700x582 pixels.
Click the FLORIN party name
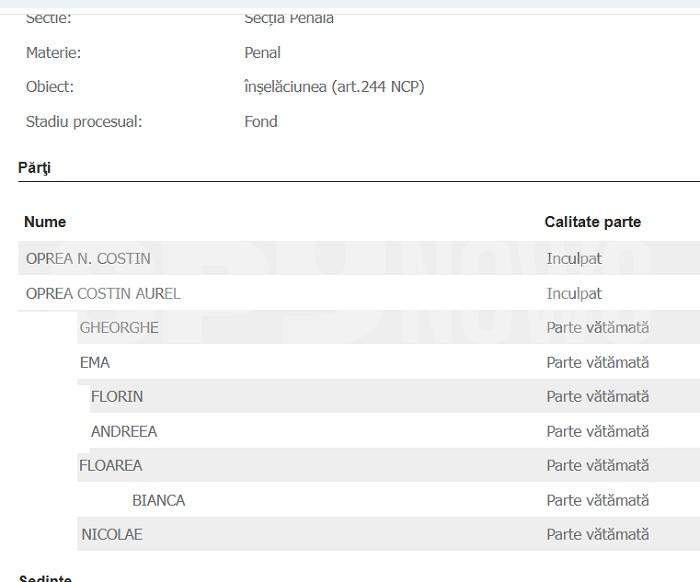[117, 397]
